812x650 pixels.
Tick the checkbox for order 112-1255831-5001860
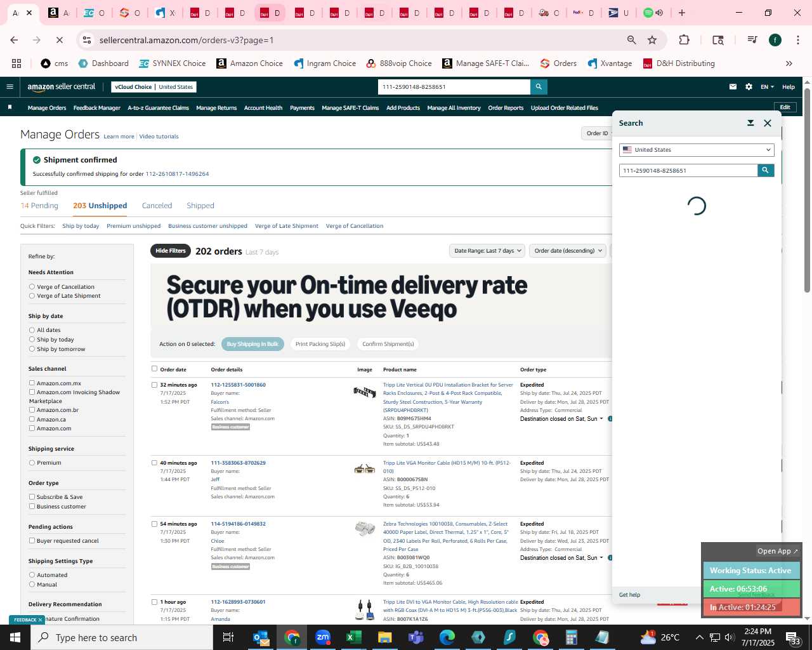(x=154, y=385)
